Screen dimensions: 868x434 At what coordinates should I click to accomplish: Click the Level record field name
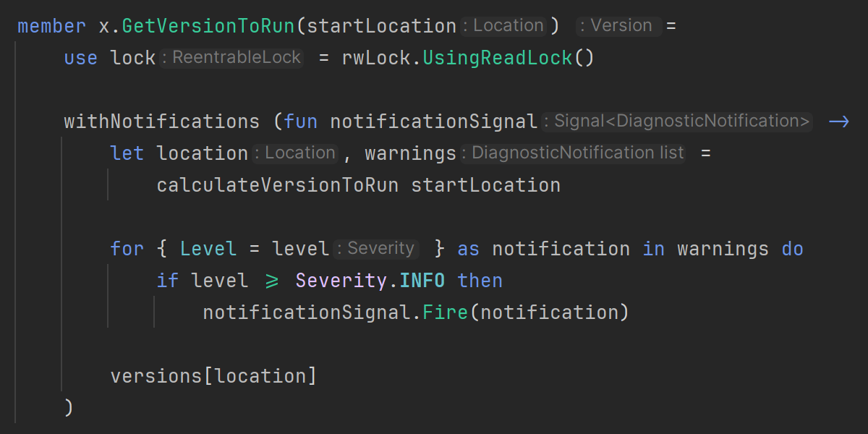click(208, 249)
